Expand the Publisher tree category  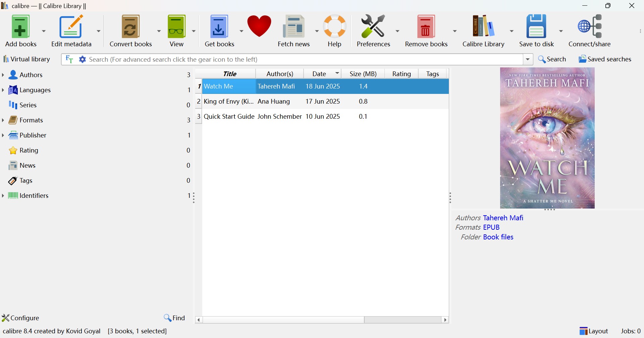click(x=3, y=135)
